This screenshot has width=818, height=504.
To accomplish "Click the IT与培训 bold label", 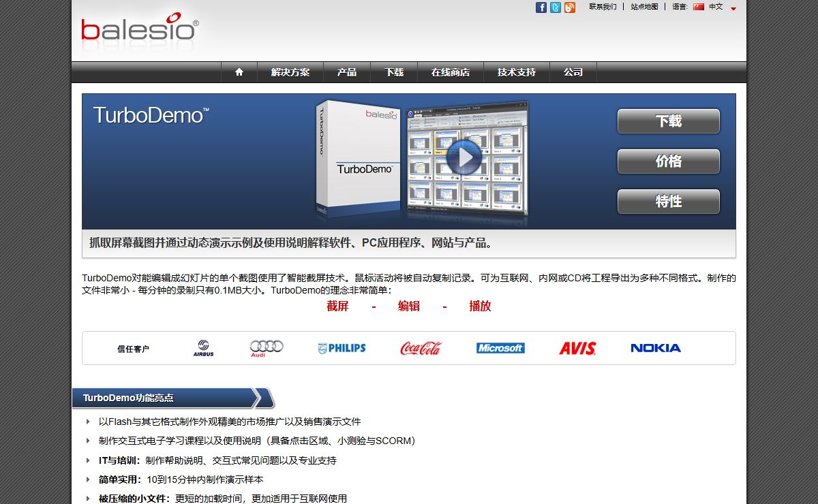I will click(x=119, y=460).
